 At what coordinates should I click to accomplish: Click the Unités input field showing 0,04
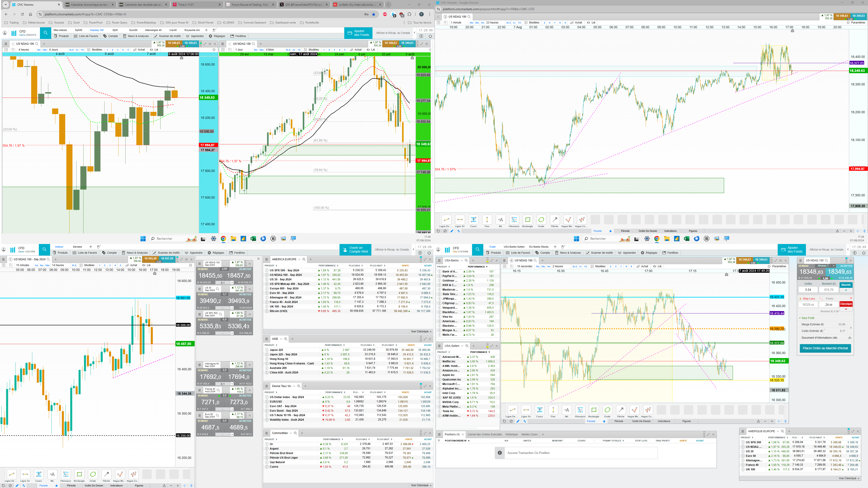(x=808, y=290)
